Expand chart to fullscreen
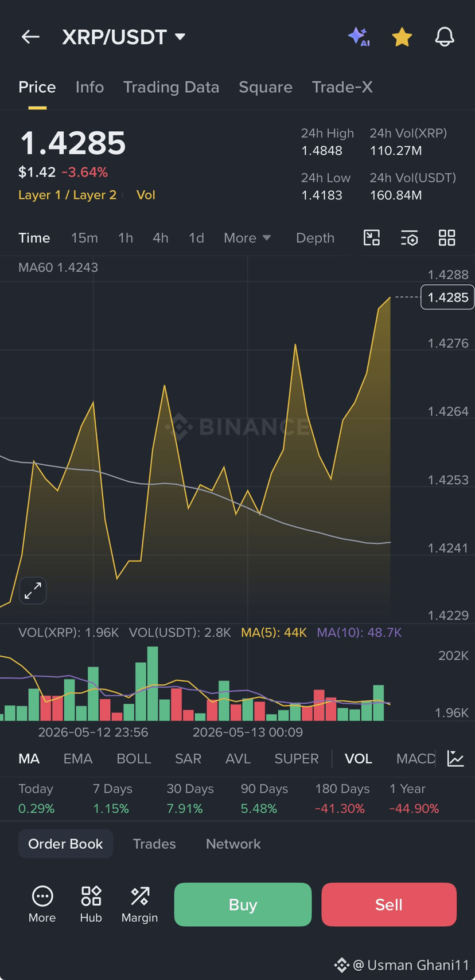475x980 pixels. coord(33,590)
